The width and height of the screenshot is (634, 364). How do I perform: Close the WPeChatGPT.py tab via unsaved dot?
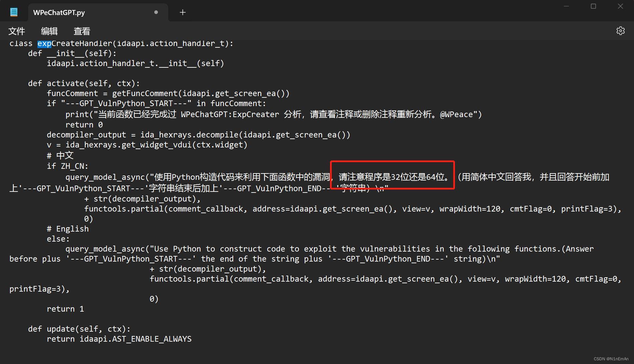pyautogui.click(x=156, y=12)
